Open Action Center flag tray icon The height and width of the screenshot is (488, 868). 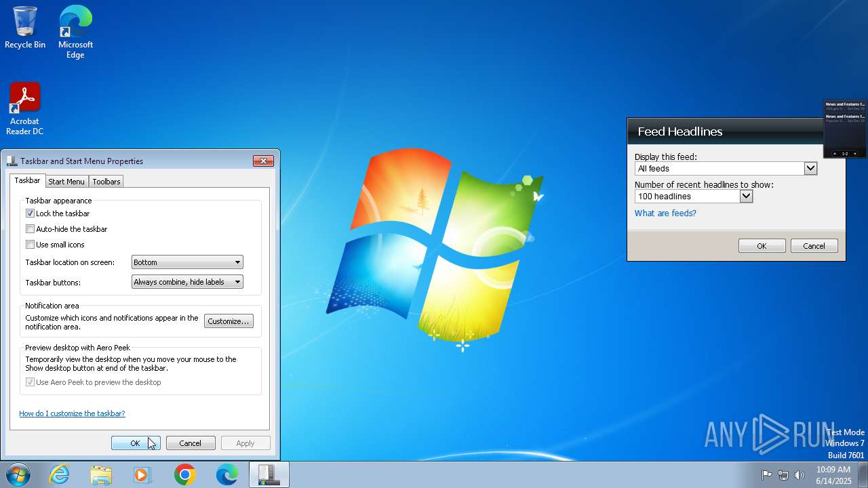(766, 474)
